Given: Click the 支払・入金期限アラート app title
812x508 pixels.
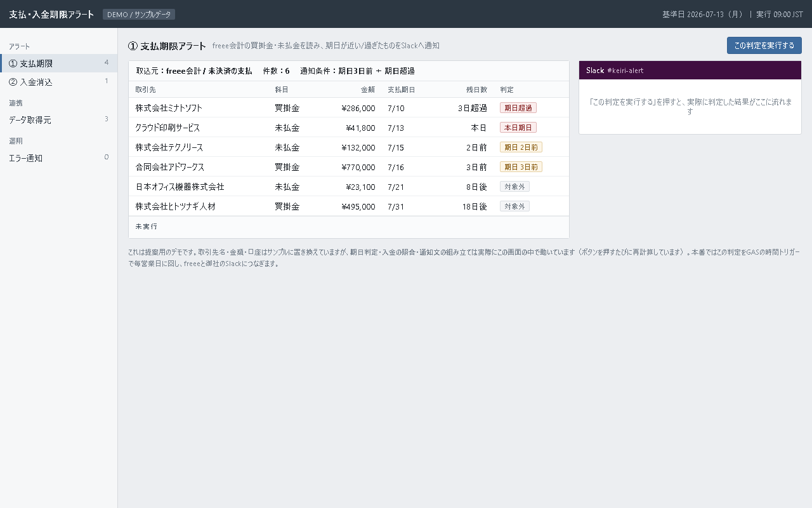Looking at the screenshot, I should pos(51,14).
